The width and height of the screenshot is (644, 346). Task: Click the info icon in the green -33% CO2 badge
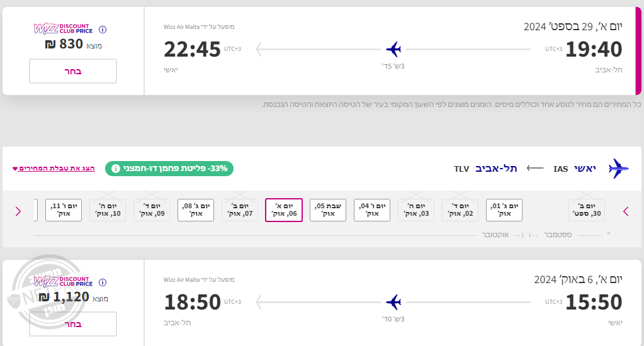115,169
